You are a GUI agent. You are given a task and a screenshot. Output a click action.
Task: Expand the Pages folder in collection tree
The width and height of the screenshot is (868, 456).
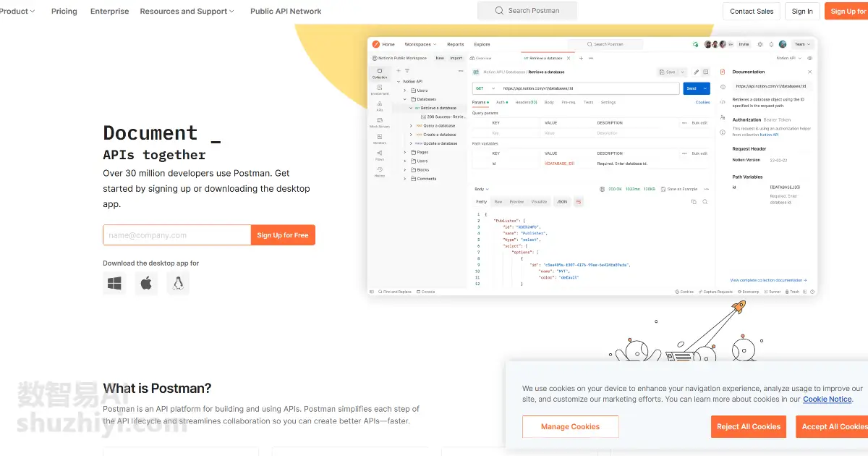tap(405, 153)
